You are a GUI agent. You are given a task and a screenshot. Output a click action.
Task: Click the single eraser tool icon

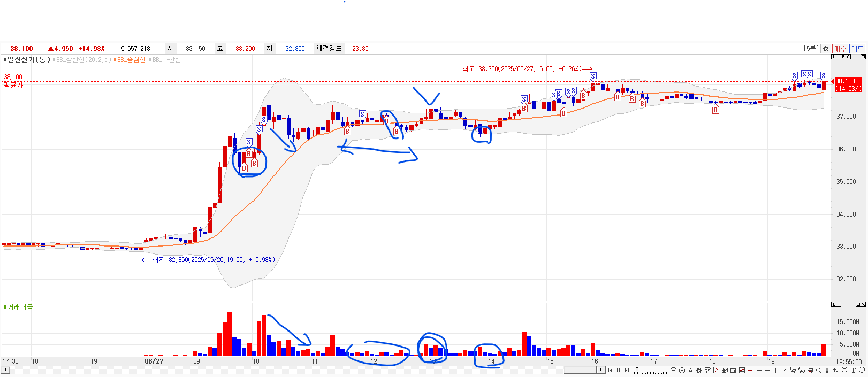pyautogui.click(x=793, y=370)
